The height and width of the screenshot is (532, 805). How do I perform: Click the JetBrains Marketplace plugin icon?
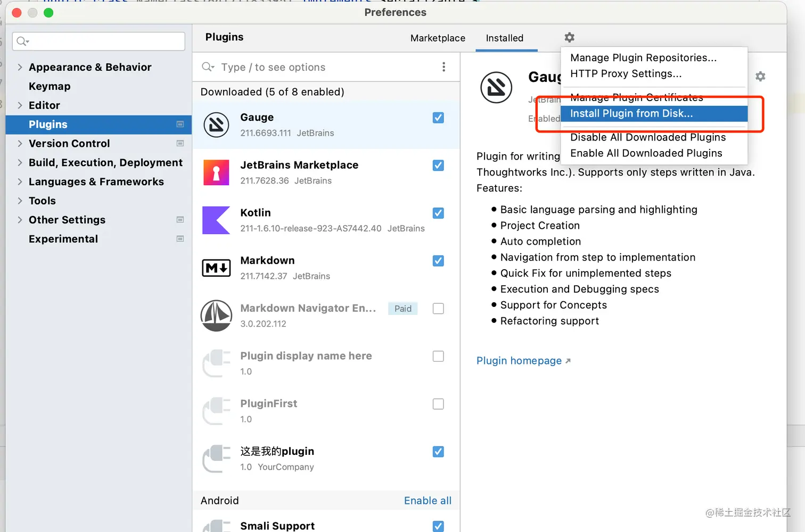[x=216, y=173]
